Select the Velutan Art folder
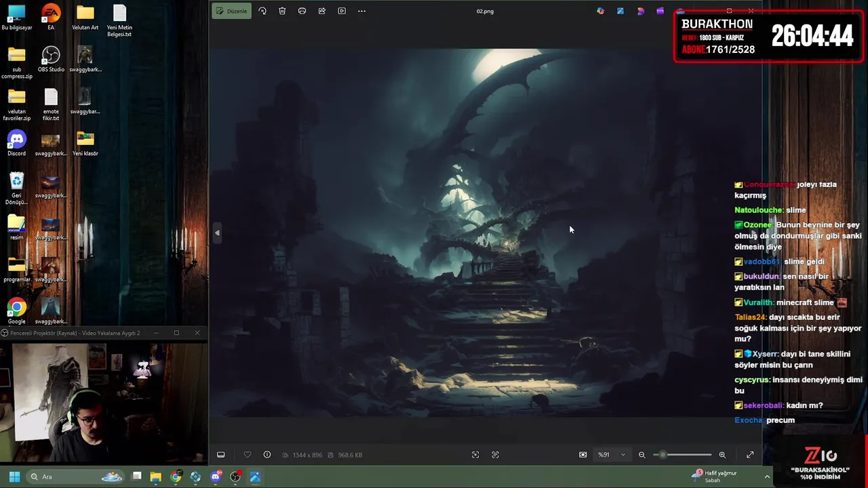The width and height of the screenshot is (868, 488). [85, 18]
